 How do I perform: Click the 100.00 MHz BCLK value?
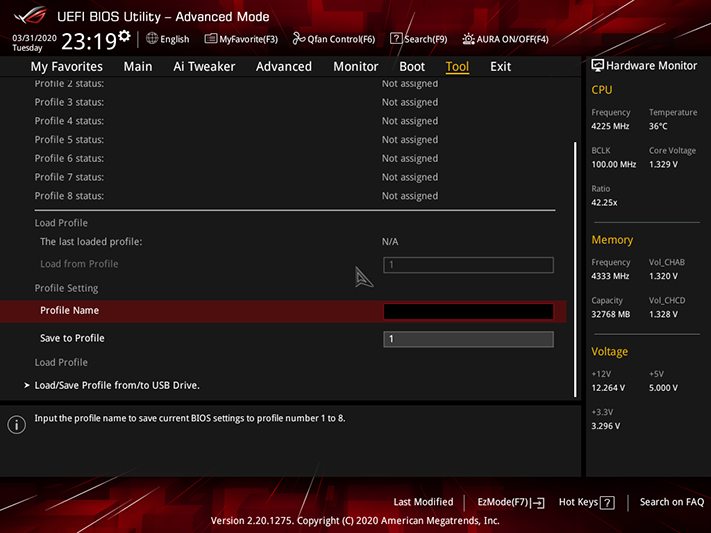point(614,164)
